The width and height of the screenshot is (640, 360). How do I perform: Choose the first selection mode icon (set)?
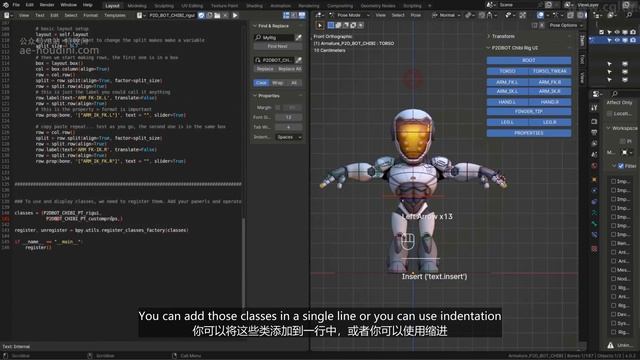(331, 25)
